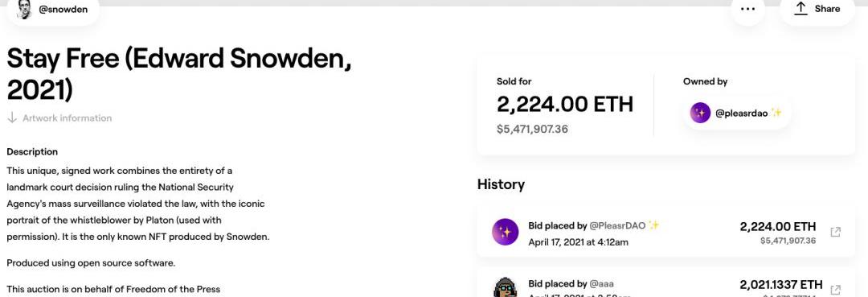The height and width of the screenshot is (297, 868).
Task: Click the April 17, 2021 4:12am timestamp
Action: pos(579,242)
